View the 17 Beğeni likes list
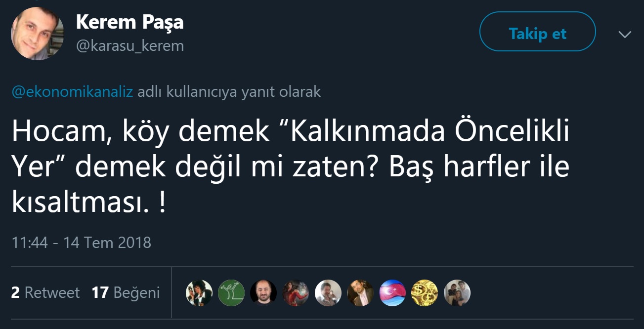Screen dimensions: 644x329 pyautogui.click(x=126, y=293)
